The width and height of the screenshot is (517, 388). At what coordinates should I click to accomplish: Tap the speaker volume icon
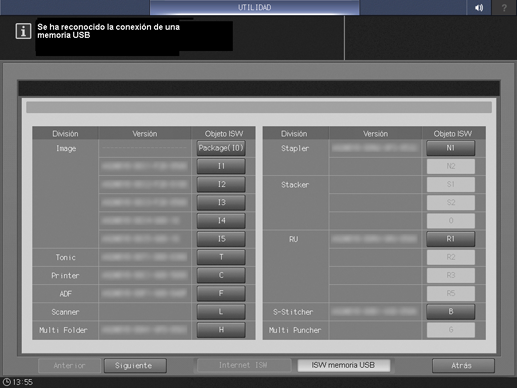(x=479, y=7)
